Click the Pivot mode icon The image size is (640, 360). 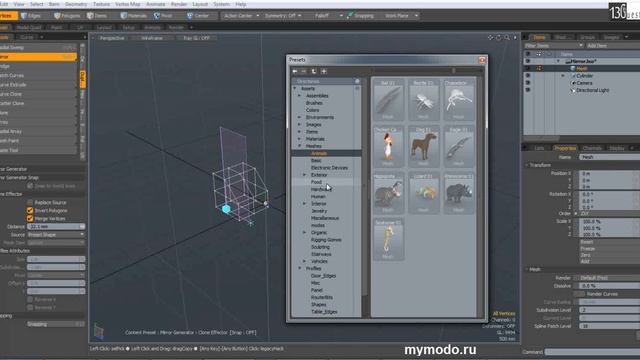coord(157,16)
